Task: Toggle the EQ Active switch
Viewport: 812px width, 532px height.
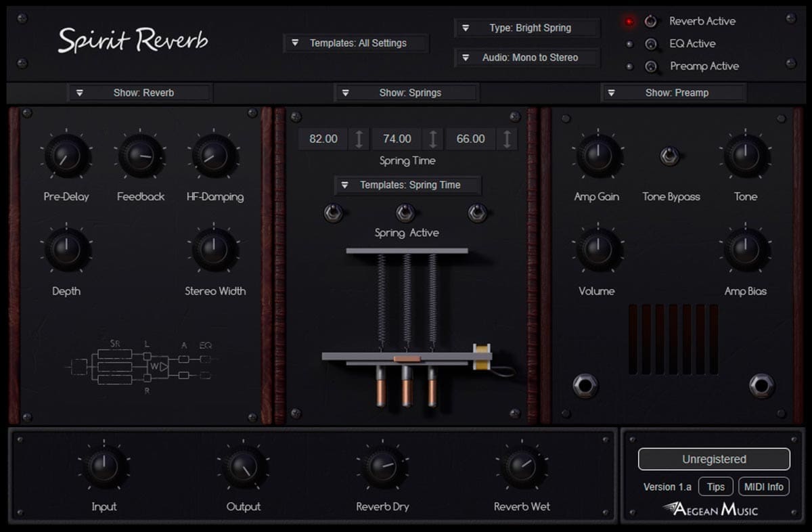Action: (x=651, y=45)
